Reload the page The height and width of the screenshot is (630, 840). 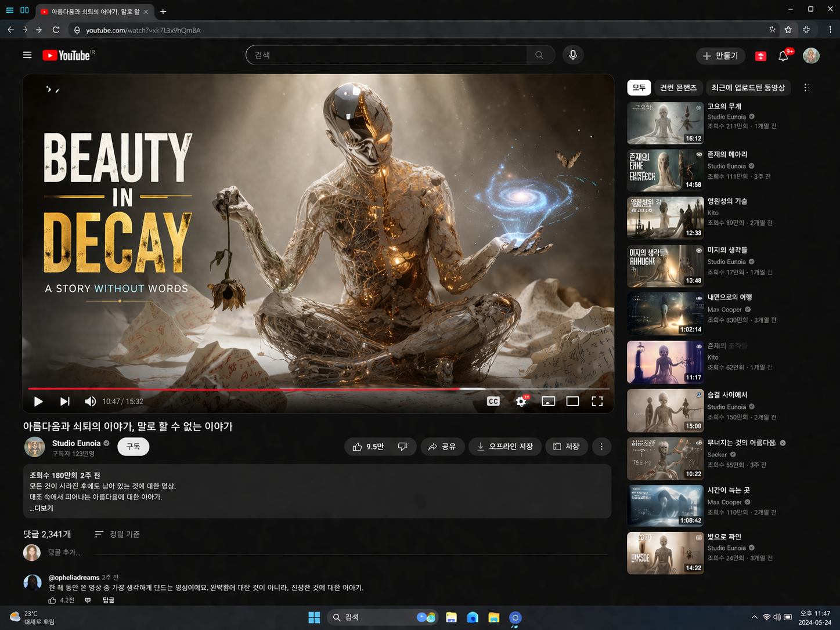[x=56, y=30]
